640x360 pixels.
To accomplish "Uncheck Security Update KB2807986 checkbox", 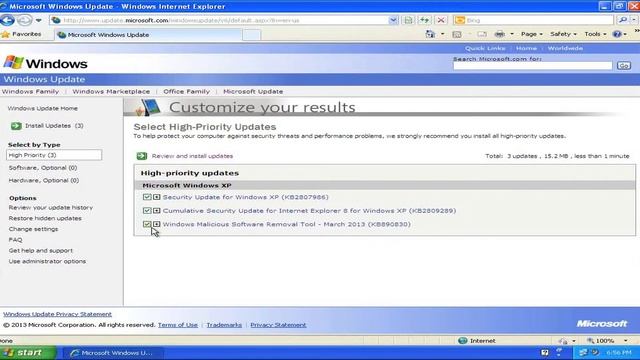I will pos(147,197).
